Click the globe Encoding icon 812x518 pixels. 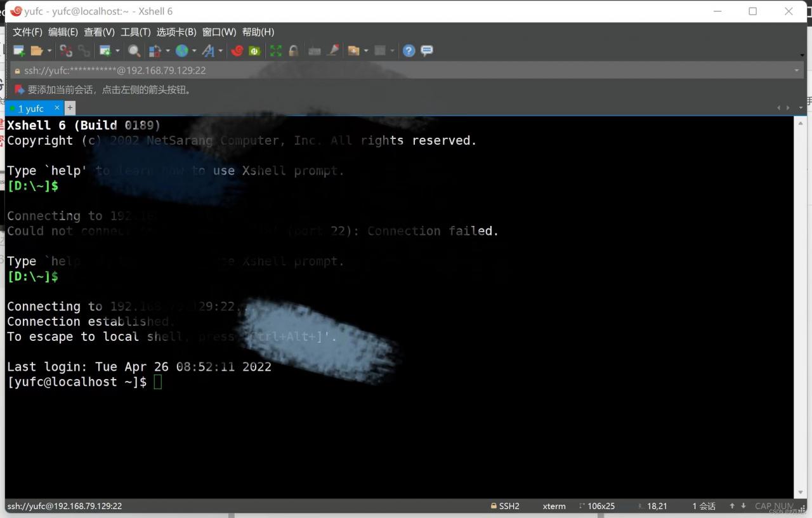[x=182, y=51]
